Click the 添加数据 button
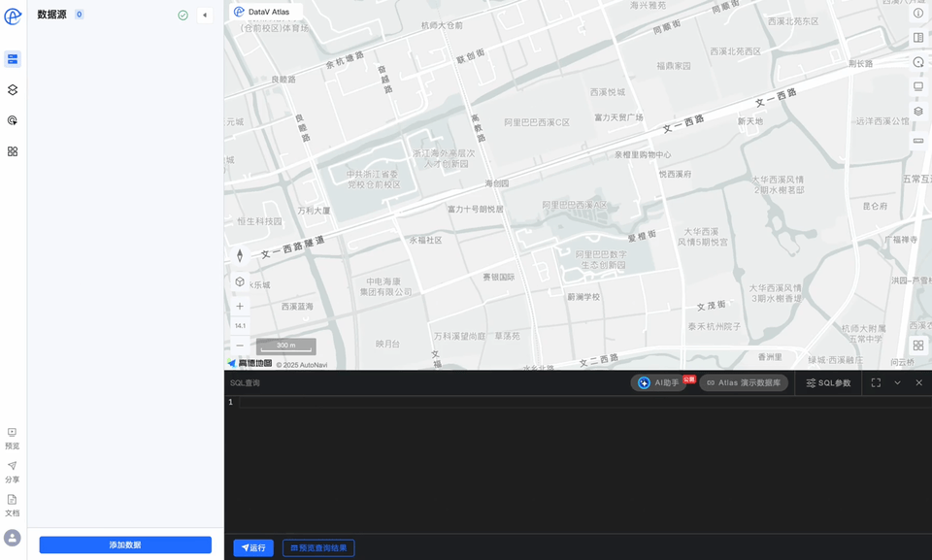 click(125, 545)
